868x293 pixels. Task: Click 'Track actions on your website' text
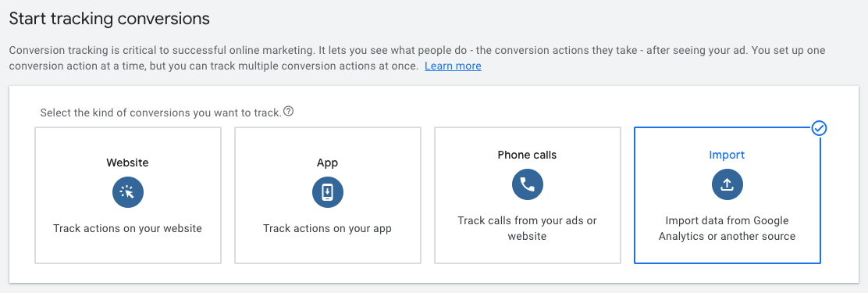128,228
